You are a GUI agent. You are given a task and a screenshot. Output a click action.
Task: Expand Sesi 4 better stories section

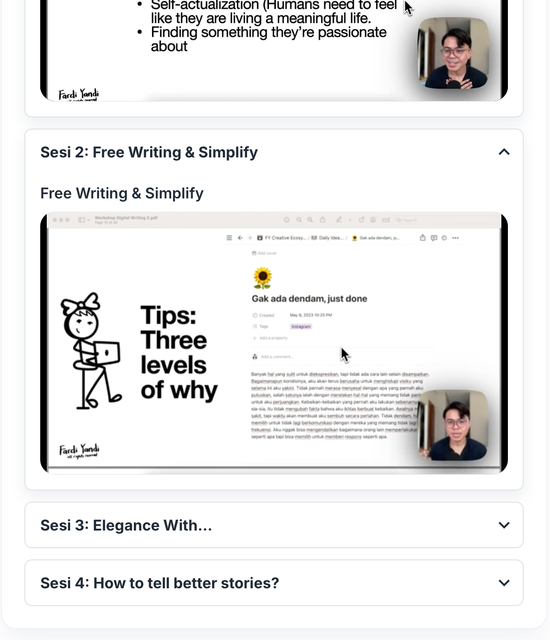pyautogui.click(x=504, y=583)
